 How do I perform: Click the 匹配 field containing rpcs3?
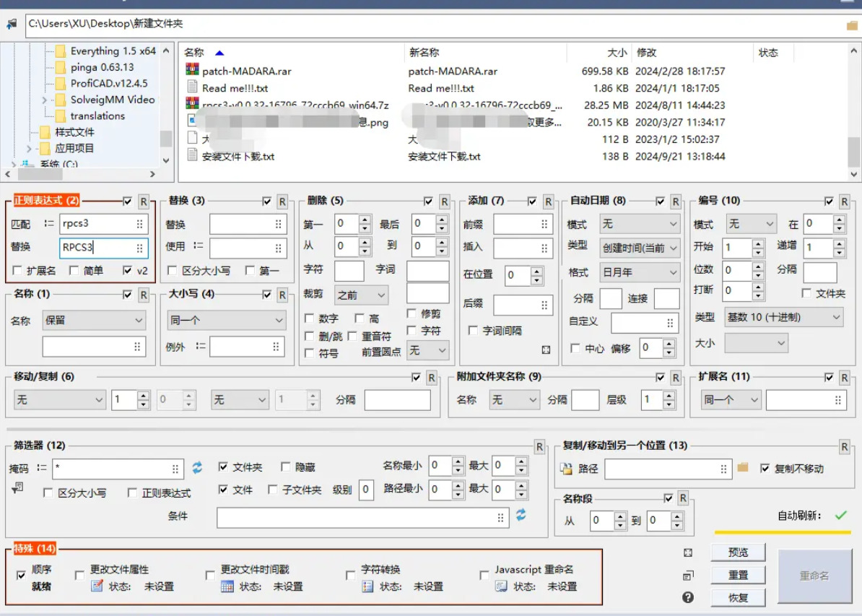(103, 224)
